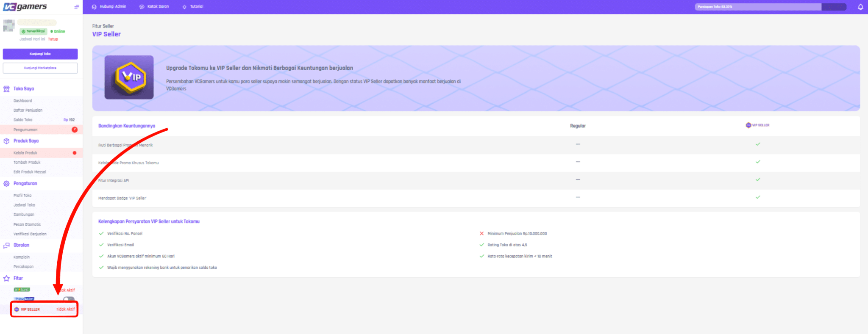Click the Kotak Saran chat icon

coord(142,7)
